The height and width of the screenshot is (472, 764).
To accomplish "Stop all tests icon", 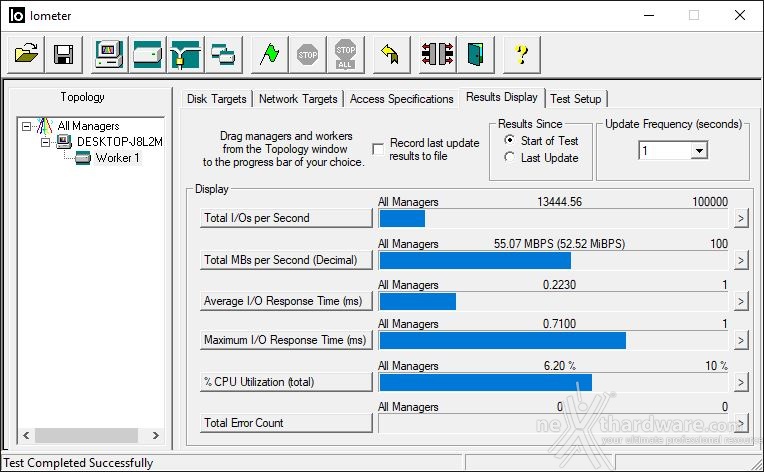I will 345,54.
